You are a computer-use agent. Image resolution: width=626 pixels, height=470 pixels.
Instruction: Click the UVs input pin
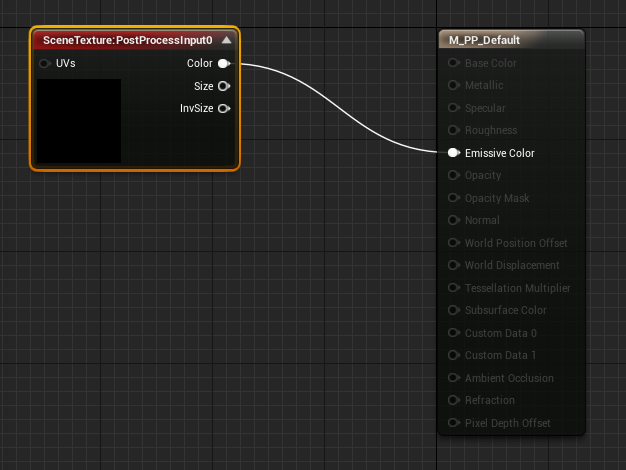(45, 63)
